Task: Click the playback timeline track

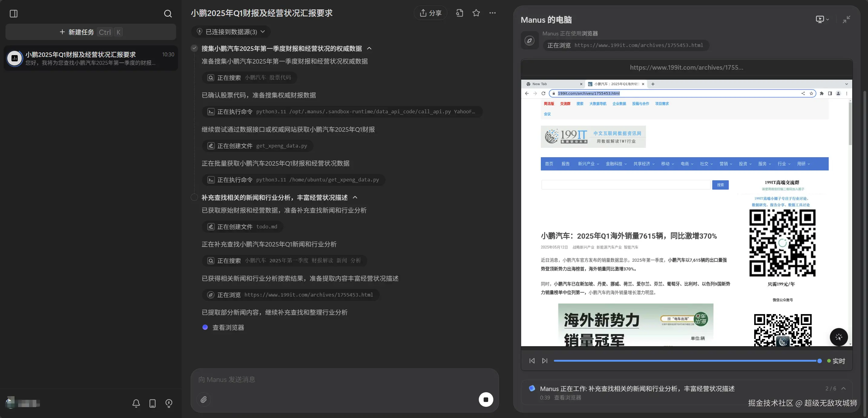Action: tap(686, 361)
